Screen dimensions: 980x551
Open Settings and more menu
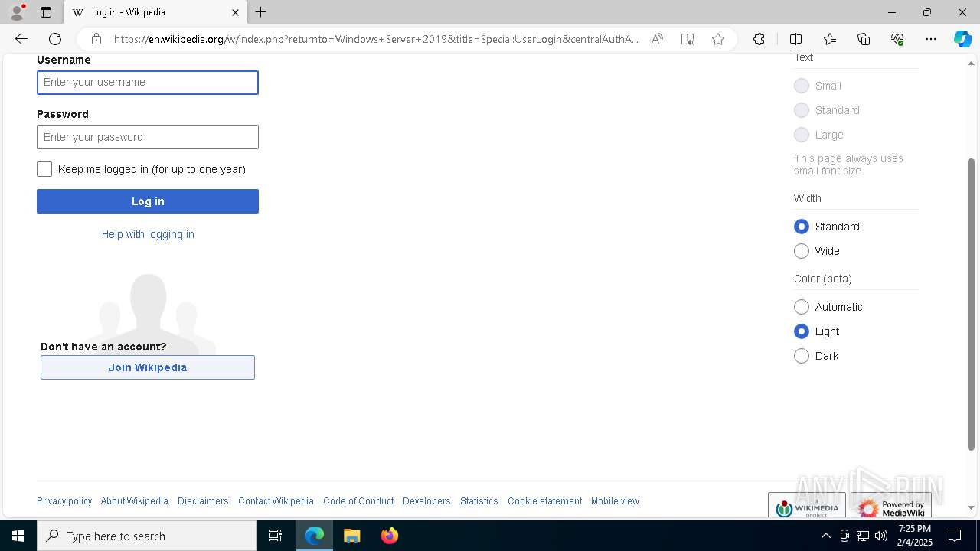tap(931, 39)
